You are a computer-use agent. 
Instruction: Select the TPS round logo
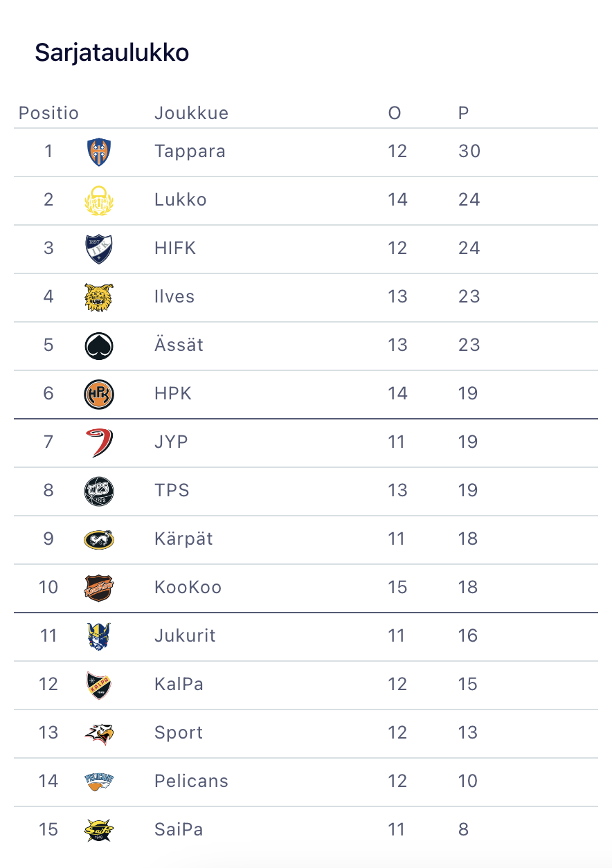point(99,491)
